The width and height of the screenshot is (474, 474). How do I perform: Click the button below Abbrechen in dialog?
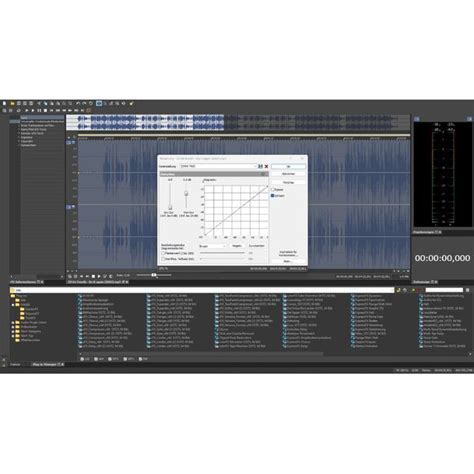(x=288, y=182)
